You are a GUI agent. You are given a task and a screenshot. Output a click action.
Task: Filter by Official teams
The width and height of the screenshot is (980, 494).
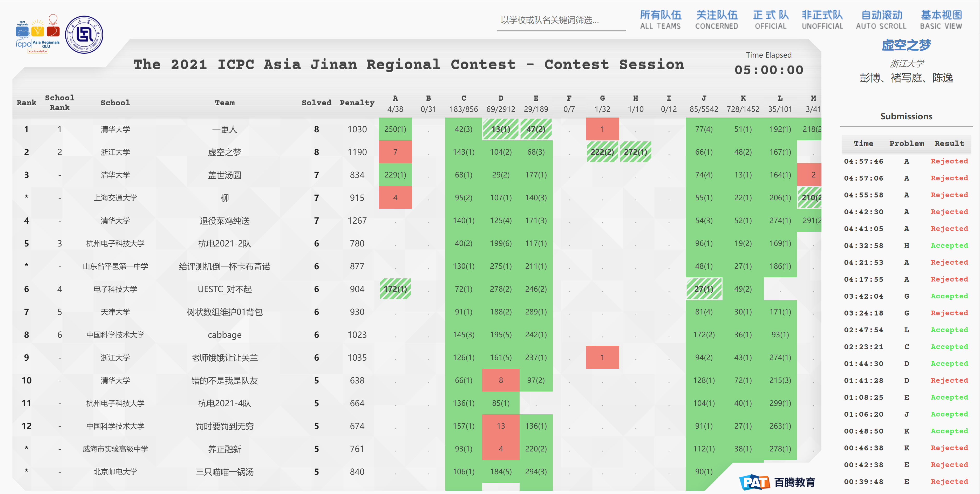[770, 20]
